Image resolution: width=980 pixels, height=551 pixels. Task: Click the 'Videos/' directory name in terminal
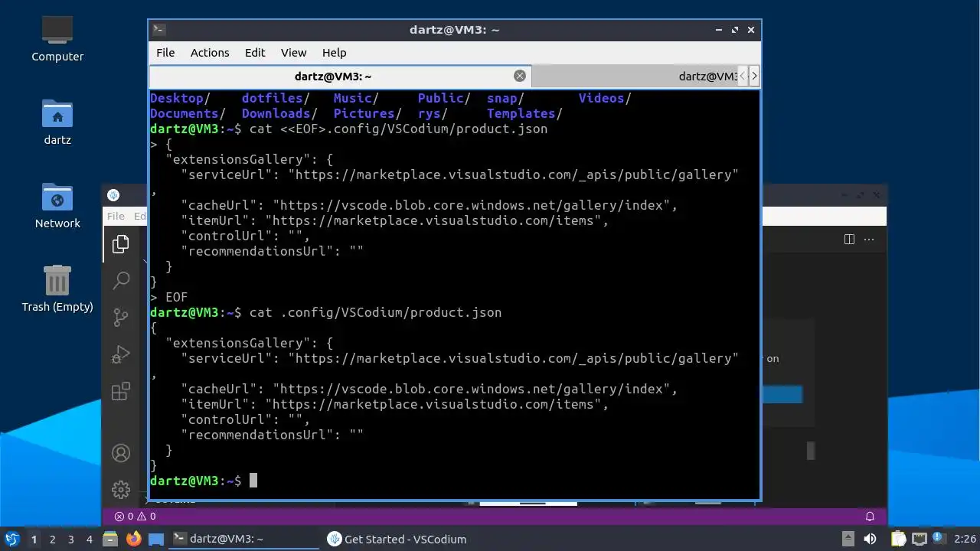(x=605, y=98)
